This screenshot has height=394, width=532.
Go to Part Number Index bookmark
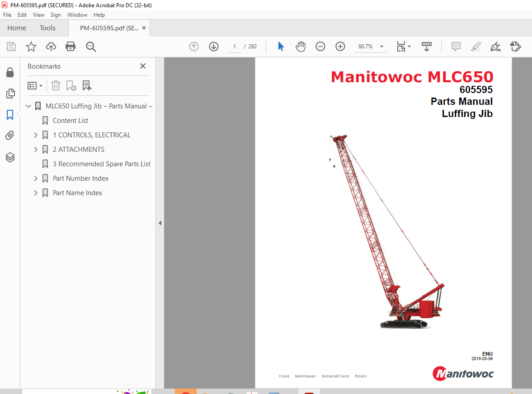(80, 178)
